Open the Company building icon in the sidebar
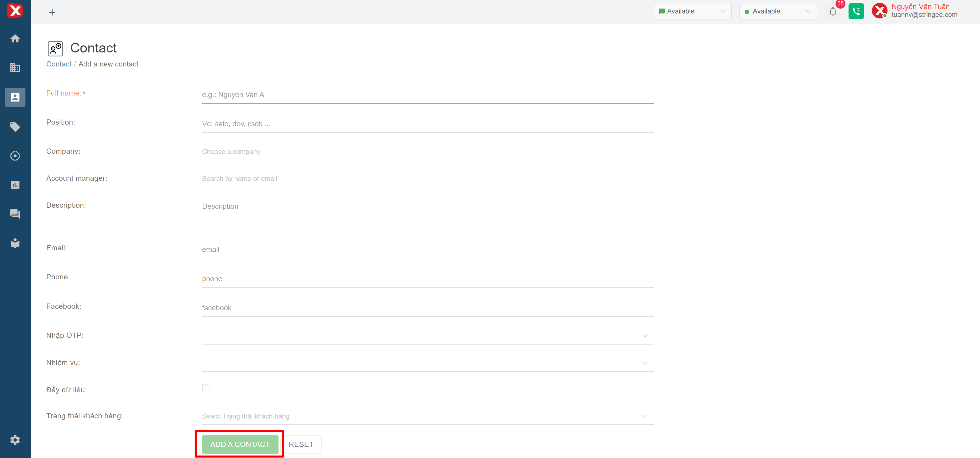Viewport: 980px width, 458px height. coord(15,68)
